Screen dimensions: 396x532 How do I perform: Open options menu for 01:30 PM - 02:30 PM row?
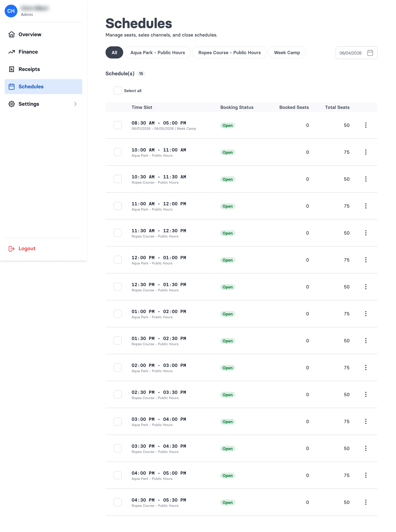click(366, 341)
